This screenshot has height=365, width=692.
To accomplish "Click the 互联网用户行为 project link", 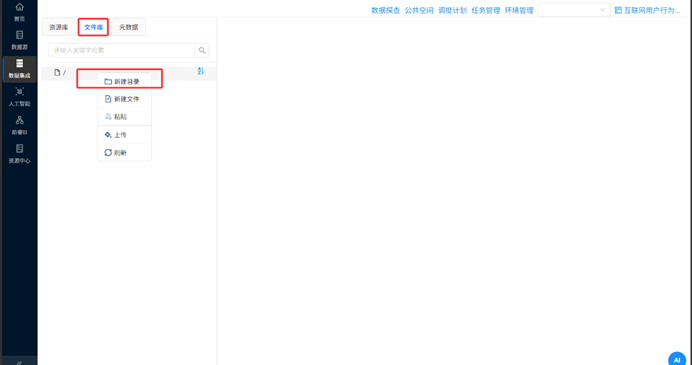I will (647, 10).
